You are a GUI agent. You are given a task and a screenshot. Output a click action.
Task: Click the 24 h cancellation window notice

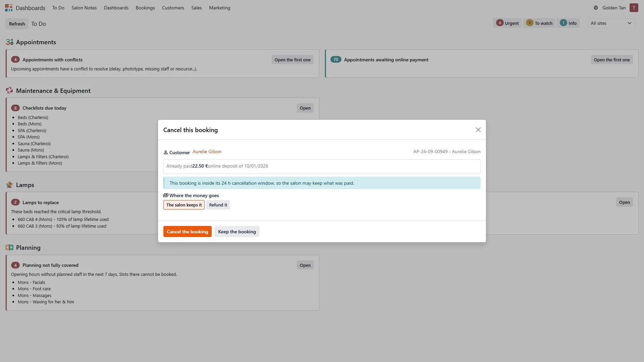click(322, 183)
